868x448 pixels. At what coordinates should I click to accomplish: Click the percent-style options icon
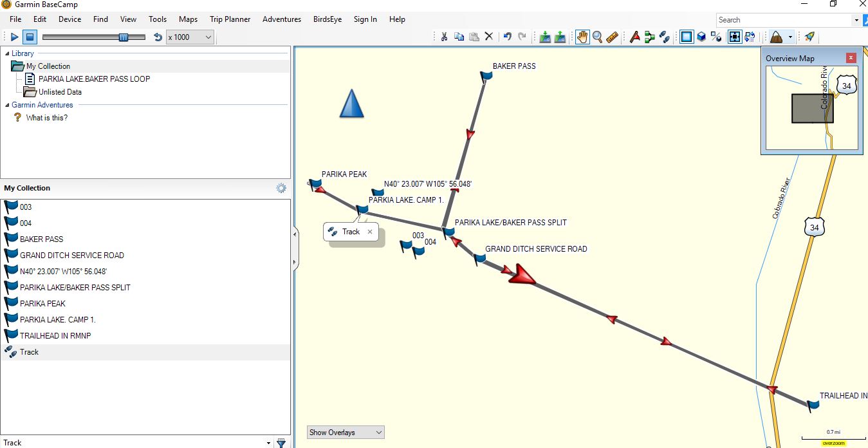[716, 37]
